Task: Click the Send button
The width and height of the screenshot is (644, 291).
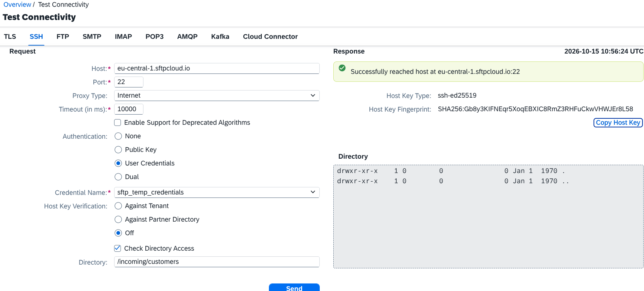Action: (x=294, y=287)
